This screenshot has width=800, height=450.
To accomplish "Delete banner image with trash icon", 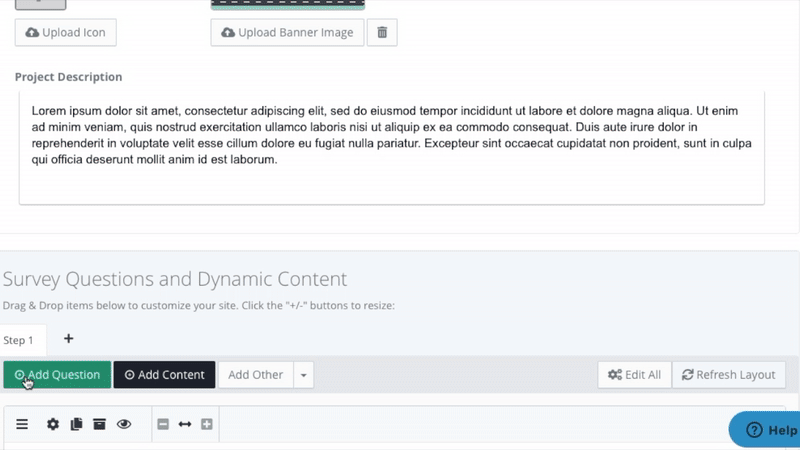I will 382,33.
